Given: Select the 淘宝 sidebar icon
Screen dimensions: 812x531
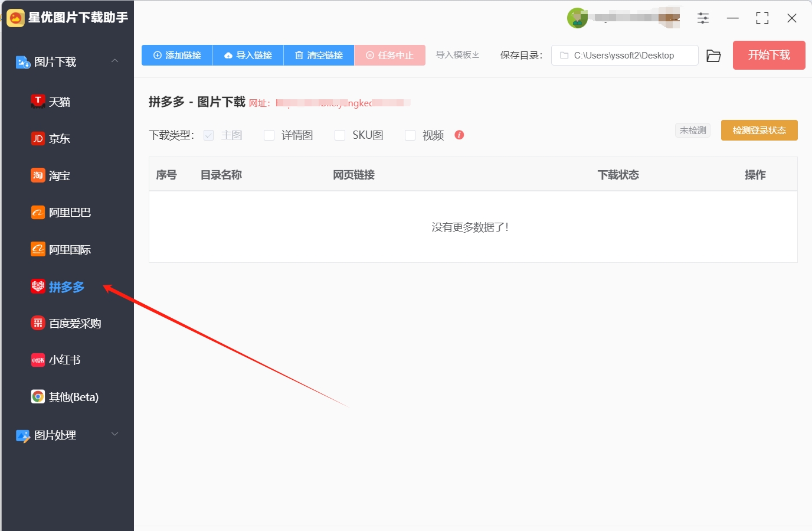Looking at the screenshot, I should click(38, 175).
